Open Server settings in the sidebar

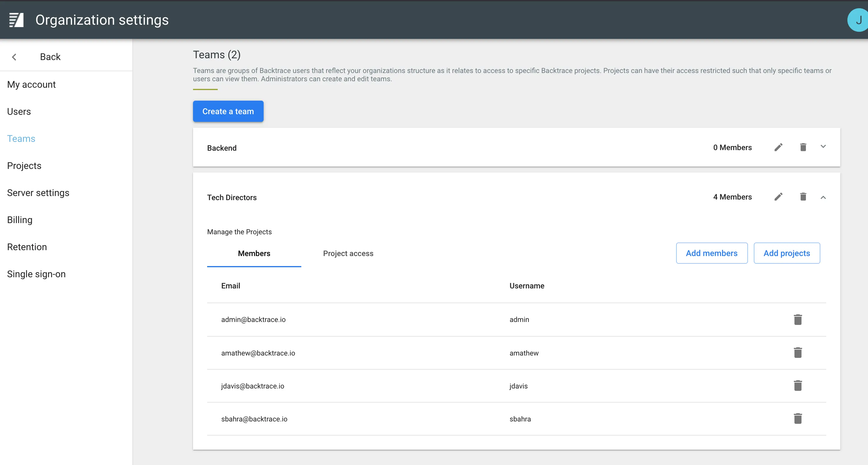coord(38,193)
